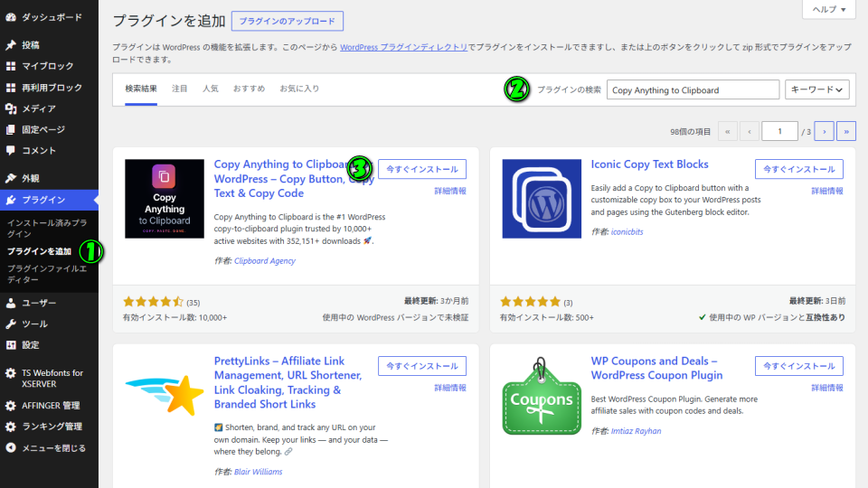
Task: Expand the ヘルプ panel
Action: click(829, 9)
